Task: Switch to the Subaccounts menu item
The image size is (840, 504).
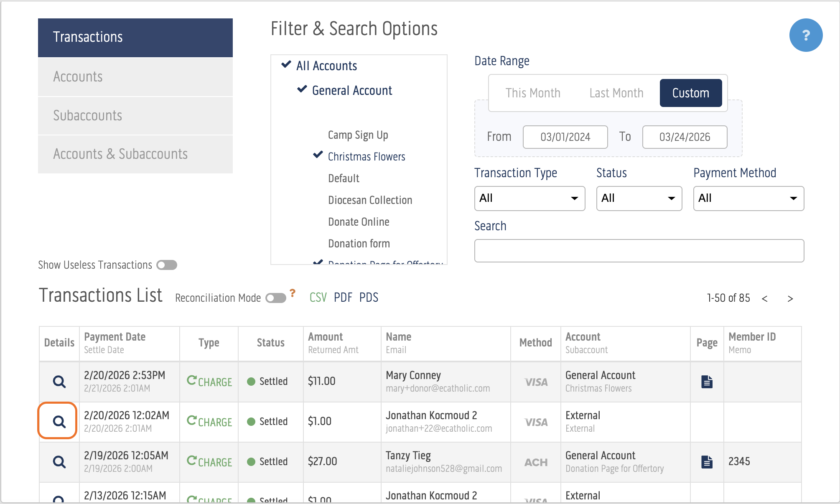Action: (135, 115)
